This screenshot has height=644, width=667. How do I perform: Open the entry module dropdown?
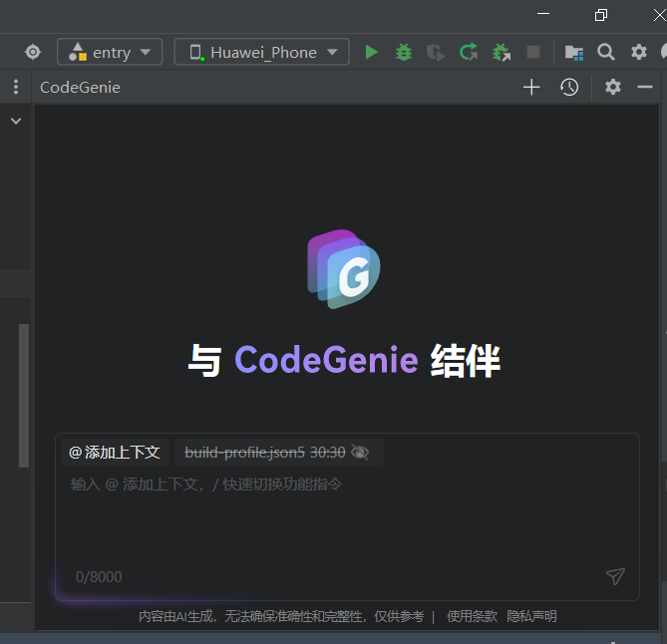pos(110,52)
